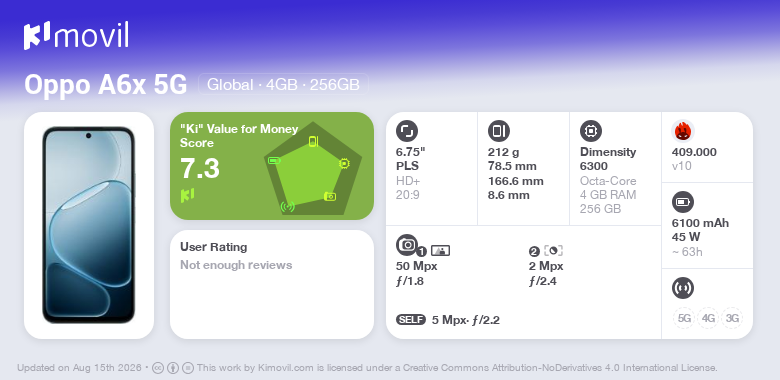Screen dimensions: 780x380
Task: Click the battery capacity icon
Action: pyautogui.click(x=682, y=202)
